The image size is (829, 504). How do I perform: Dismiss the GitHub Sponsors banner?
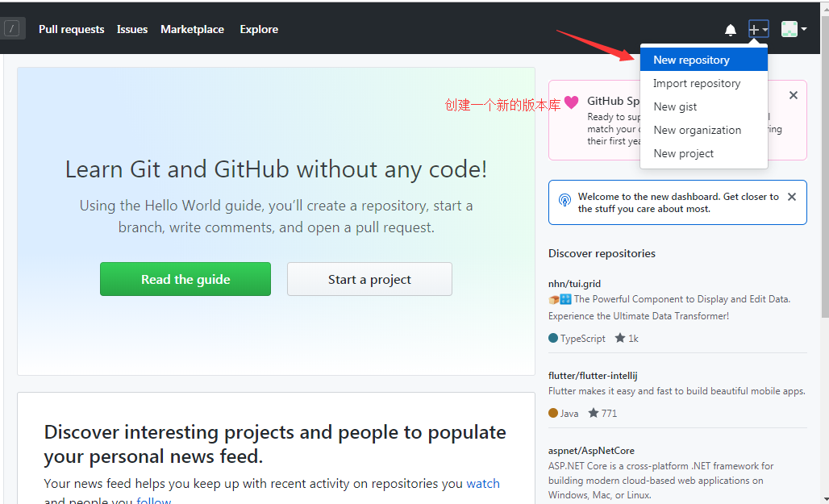coord(793,95)
